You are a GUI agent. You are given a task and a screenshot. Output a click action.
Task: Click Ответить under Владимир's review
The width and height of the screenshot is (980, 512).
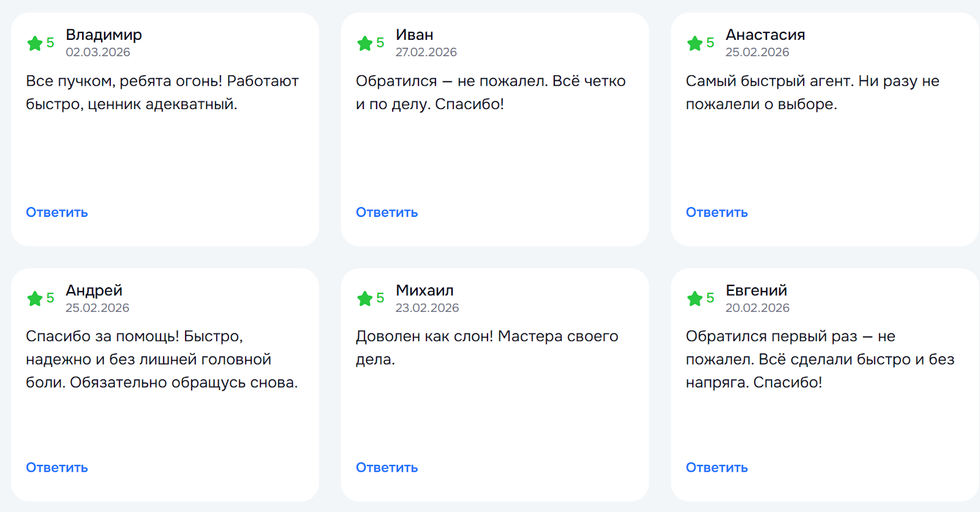(56, 212)
